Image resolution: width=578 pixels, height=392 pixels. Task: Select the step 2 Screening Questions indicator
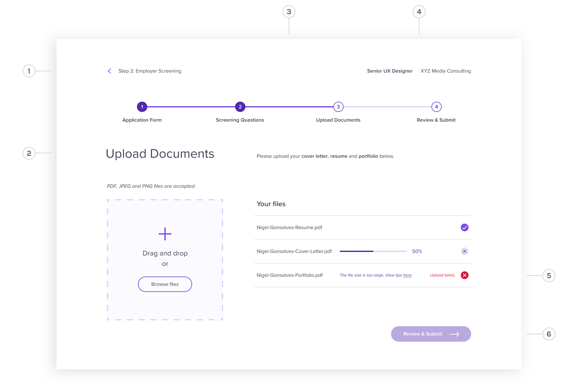click(240, 106)
